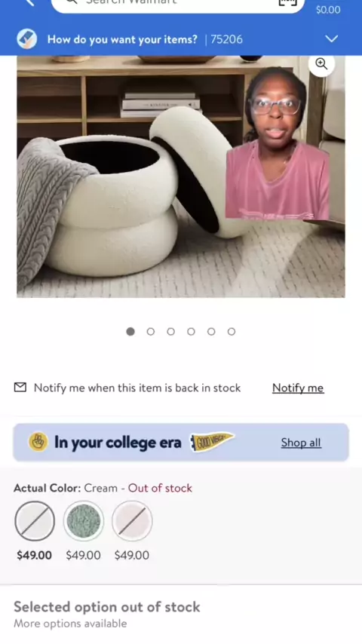This screenshot has width=362, height=644.
Task: Click the 'In your college era' banner
Action: (181, 443)
